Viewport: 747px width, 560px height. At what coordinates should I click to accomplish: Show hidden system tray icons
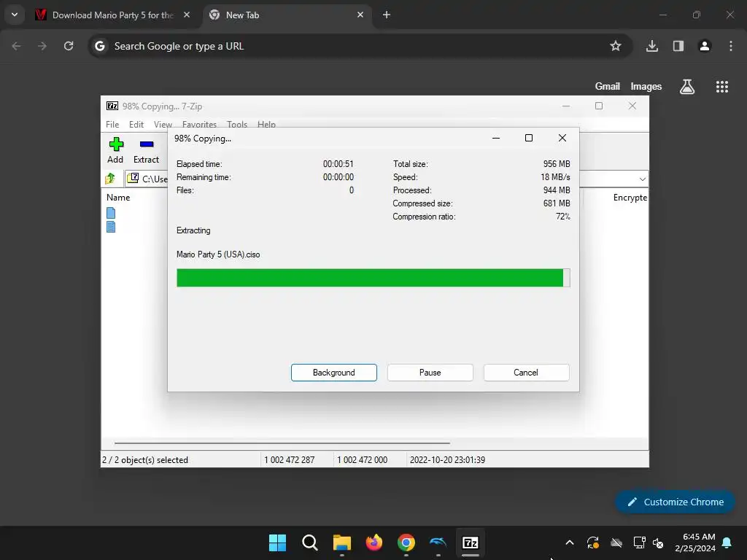pos(569,542)
